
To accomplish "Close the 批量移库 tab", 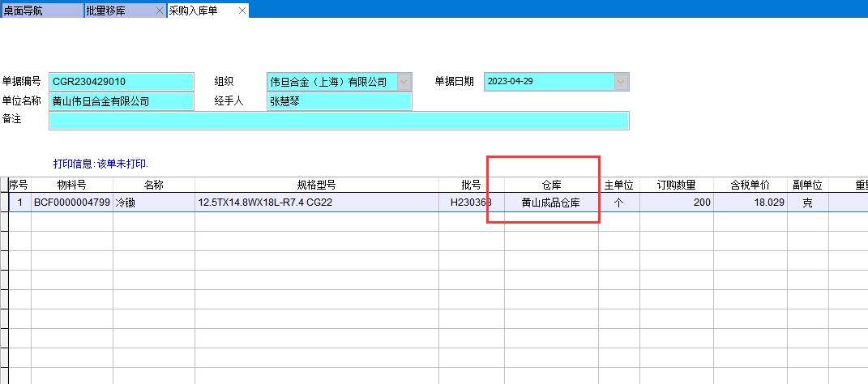I will 159,11.
